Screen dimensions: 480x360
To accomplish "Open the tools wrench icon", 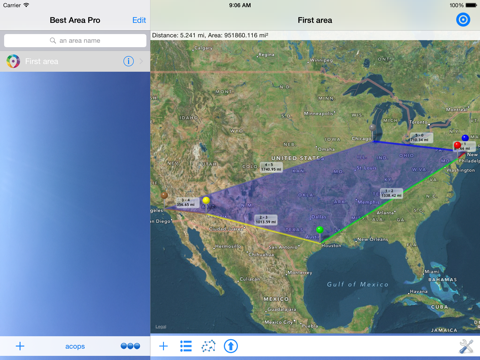I will tap(466, 346).
